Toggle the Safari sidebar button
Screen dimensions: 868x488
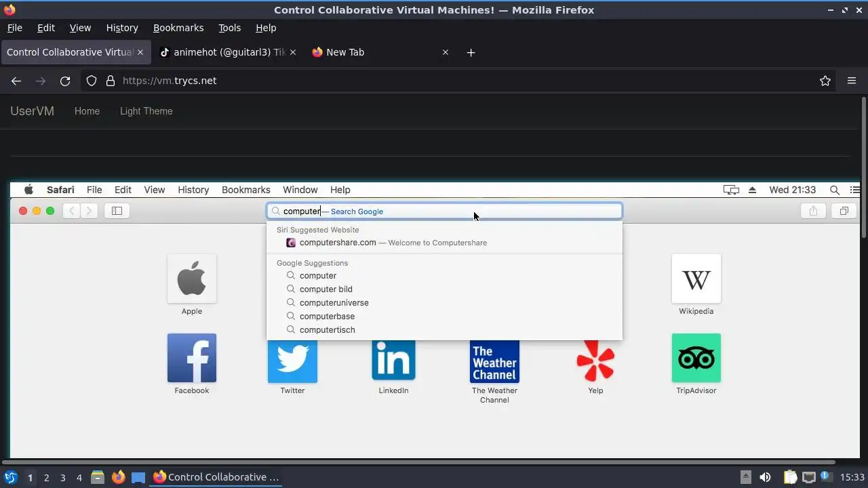(117, 211)
